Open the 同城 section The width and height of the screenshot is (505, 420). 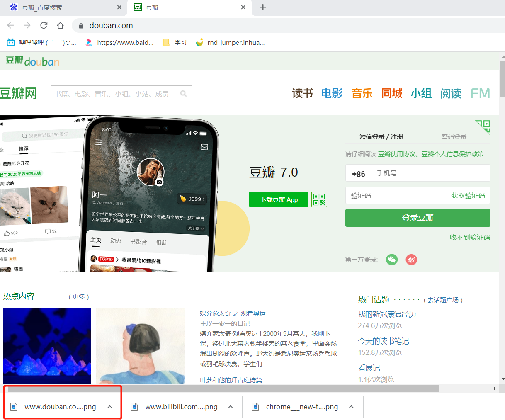pos(392,93)
